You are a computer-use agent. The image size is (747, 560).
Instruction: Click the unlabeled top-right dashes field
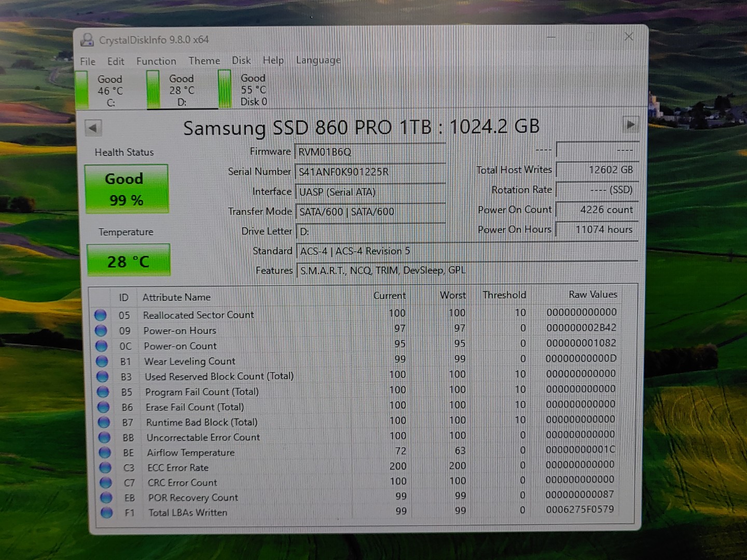tap(597, 149)
